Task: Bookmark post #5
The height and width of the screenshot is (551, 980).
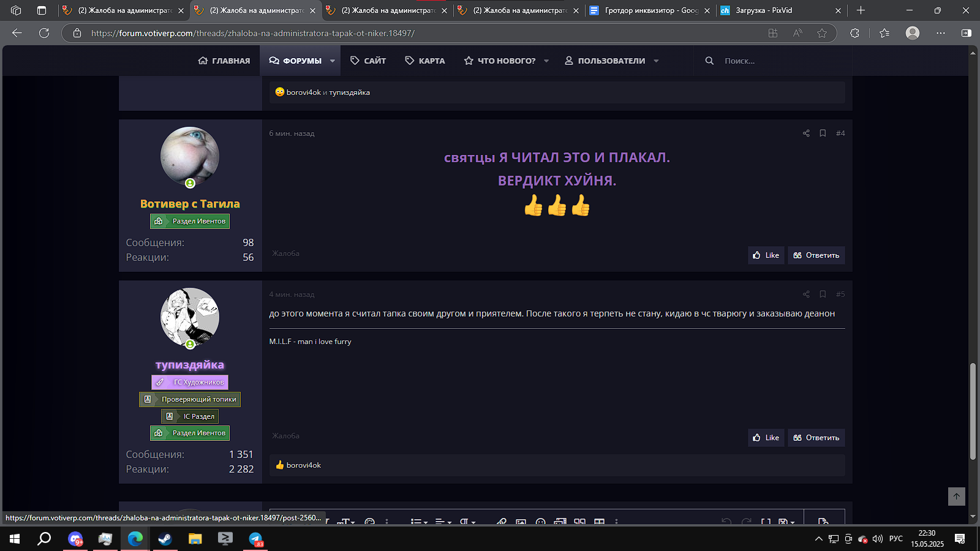Action: point(823,294)
